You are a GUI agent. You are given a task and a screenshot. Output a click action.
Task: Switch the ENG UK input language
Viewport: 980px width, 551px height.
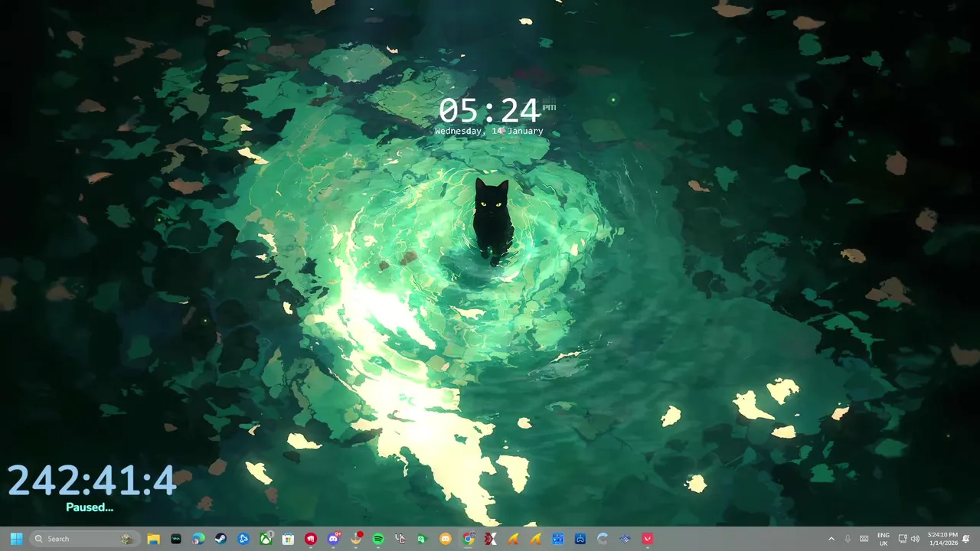pos(884,539)
